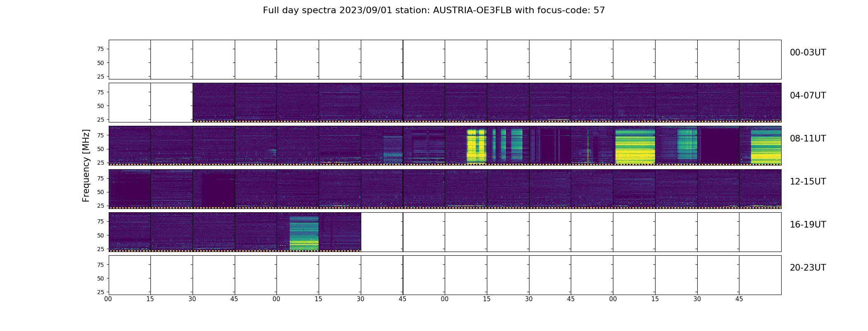Screen dimensions: 868x331
Task: Click the 50 tick label of the 16-19UT row
Action: coord(100,235)
